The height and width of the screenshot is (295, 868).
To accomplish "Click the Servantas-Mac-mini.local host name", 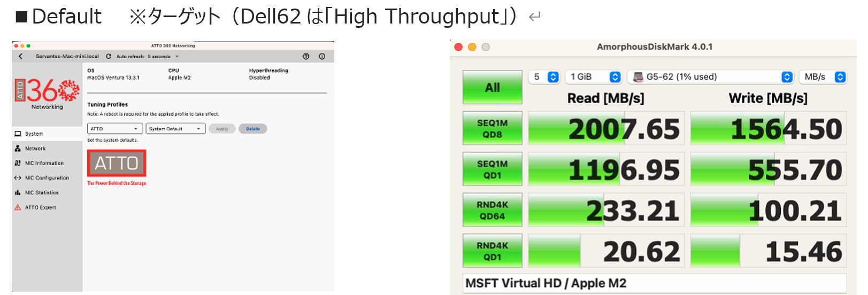I will tap(67, 56).
